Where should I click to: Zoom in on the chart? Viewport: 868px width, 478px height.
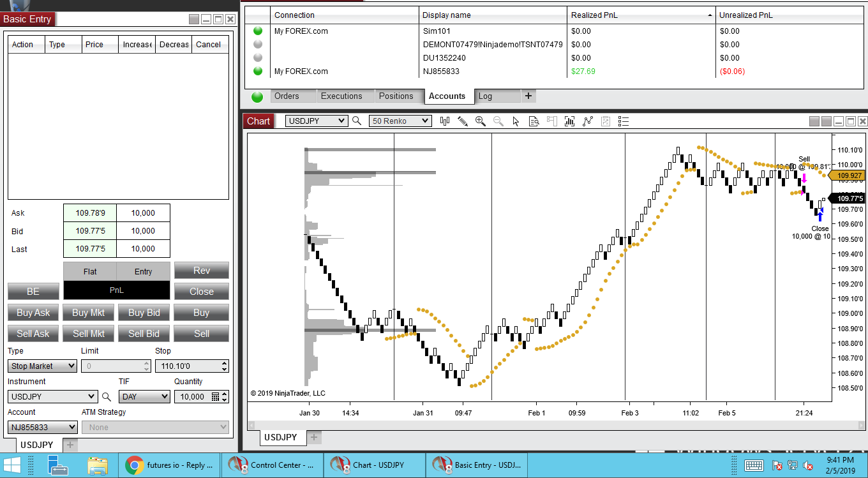[481, 121]
